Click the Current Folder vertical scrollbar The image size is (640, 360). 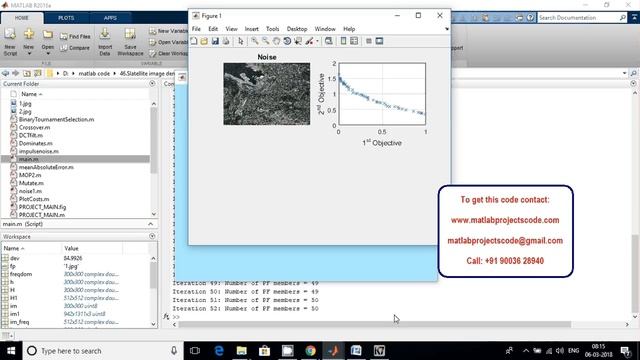pyautogui.click(x=154, y=141)
